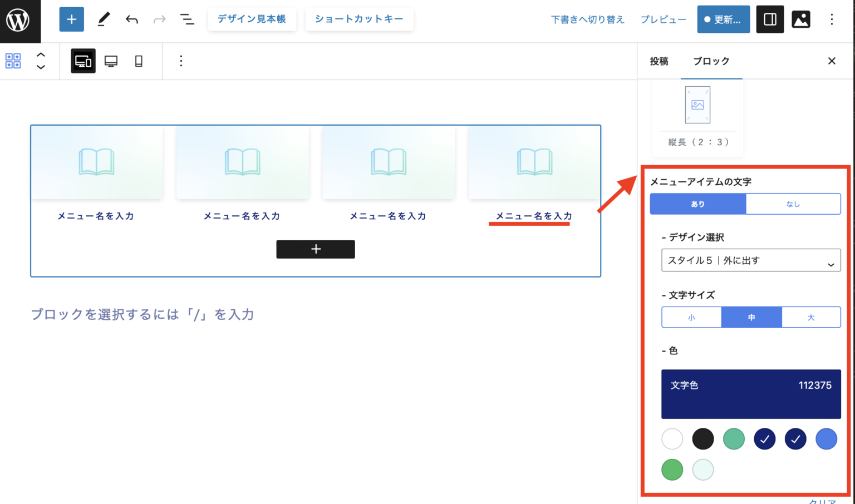This screenshot has width=855, height=504.
Task: Set 文字サイズ to 大
Action: click(810, 317)
